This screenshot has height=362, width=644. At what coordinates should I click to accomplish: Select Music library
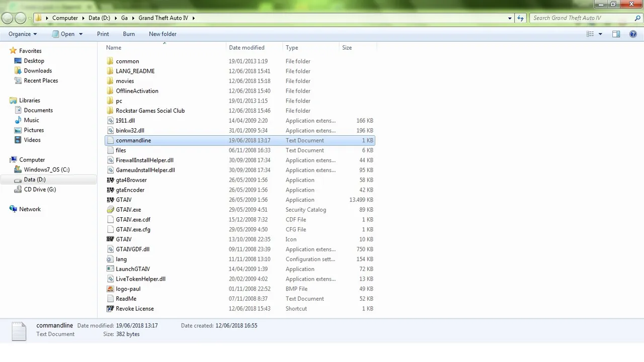click(x=31, y=120)
